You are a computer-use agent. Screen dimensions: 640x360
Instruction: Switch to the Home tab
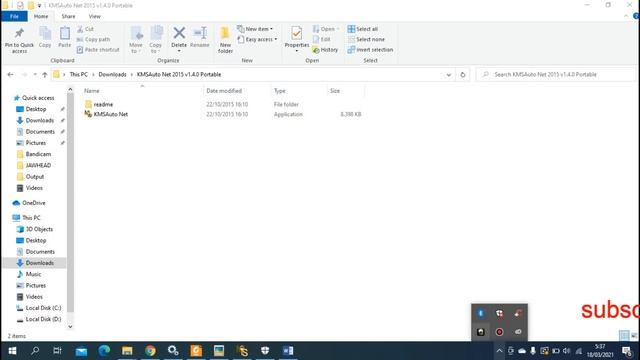[x=41, y=16]
